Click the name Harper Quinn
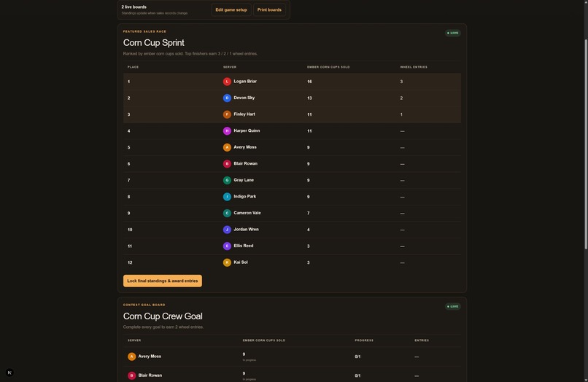Image resolution: width=588 pixels, height=382 pixels. (247, 130)
